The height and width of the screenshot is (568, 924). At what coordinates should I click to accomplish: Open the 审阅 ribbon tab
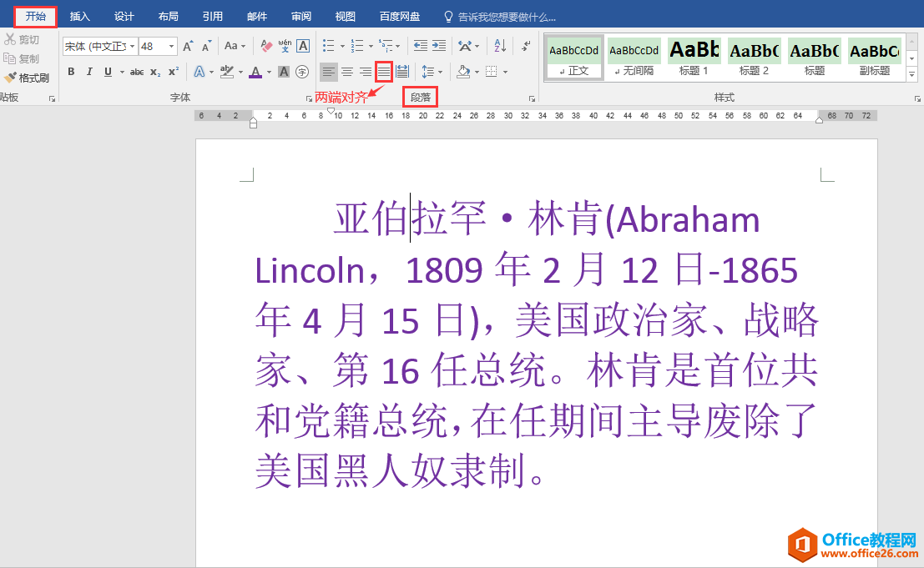pyautogui.click(x=301, y=17)
